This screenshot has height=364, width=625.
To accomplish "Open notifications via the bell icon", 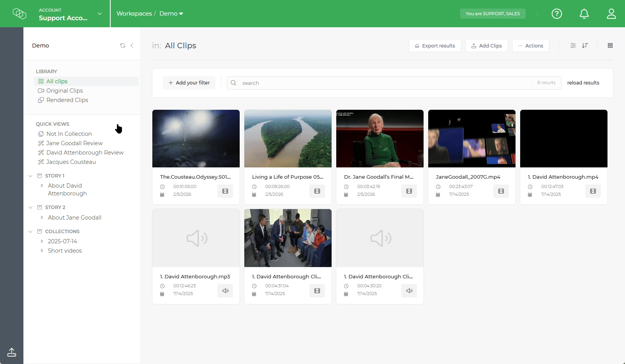I will 584,14.
